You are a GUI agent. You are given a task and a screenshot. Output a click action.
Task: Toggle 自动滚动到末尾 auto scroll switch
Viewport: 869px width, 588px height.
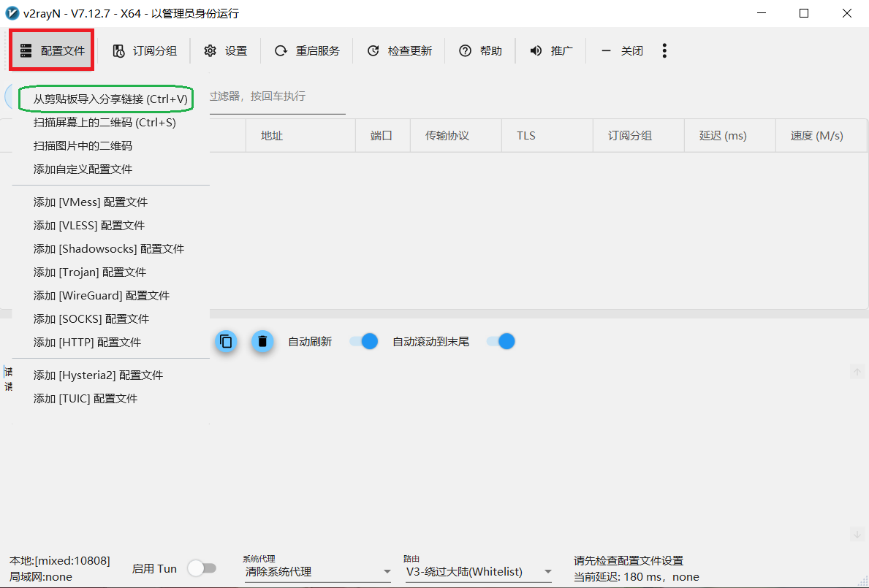(x=501, y=341)
